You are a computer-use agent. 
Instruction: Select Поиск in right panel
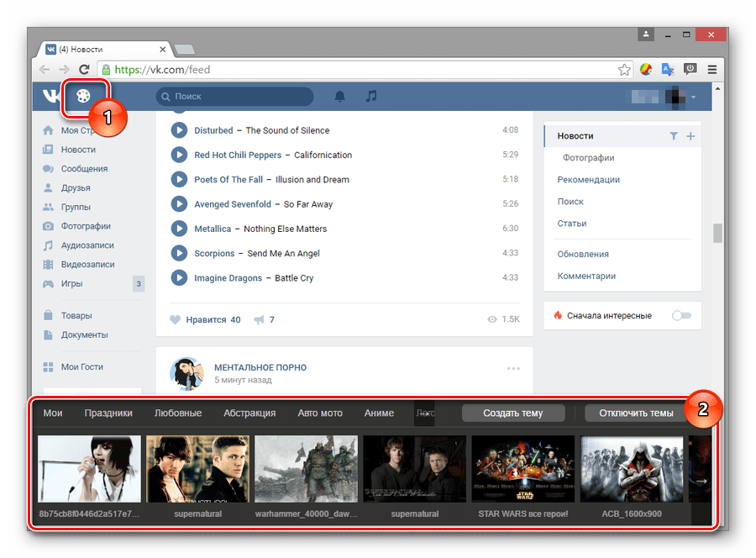[x=570, y=202]
